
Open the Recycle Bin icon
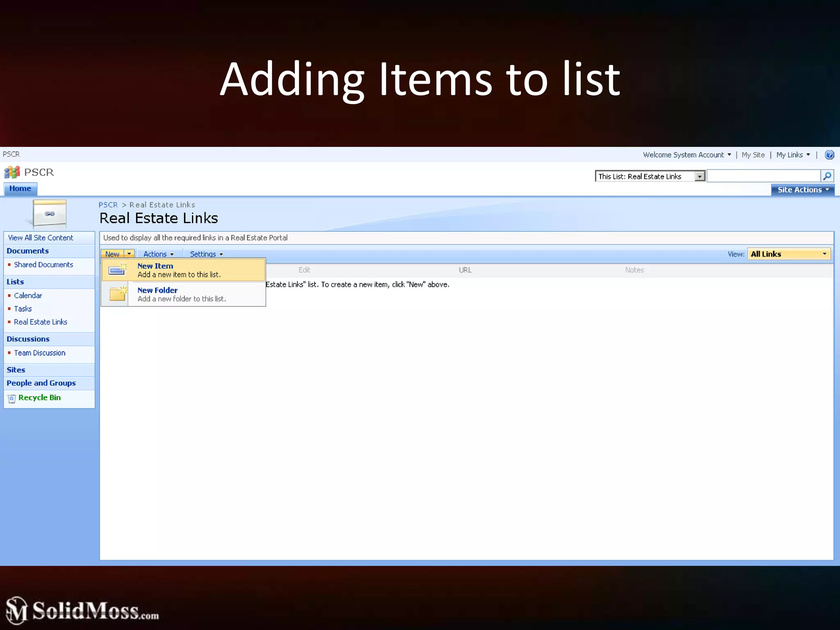[x=12, y=398]
